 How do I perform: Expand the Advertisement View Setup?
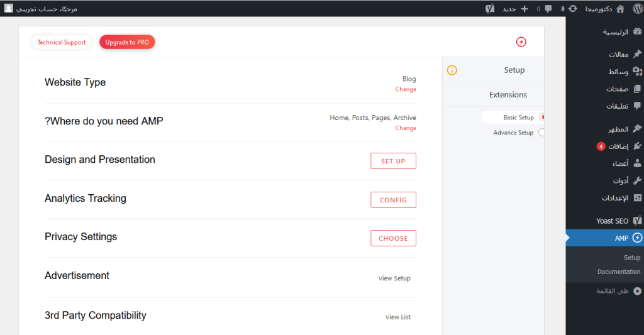[394, 278]
